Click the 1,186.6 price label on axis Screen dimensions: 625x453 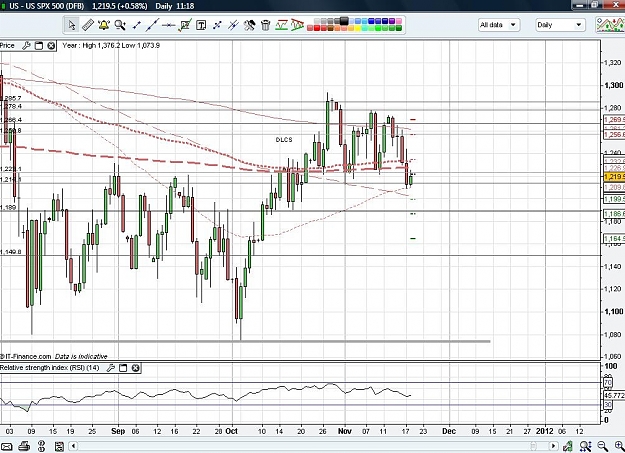[x=614, y=214]
